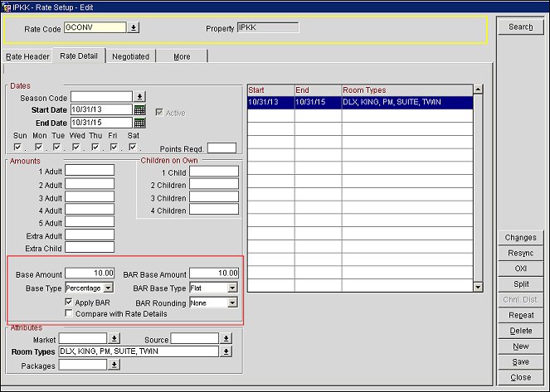Click the Season Code lookup arrow
The height and width of the screenshot is (392, 550).
click(139, 97)
